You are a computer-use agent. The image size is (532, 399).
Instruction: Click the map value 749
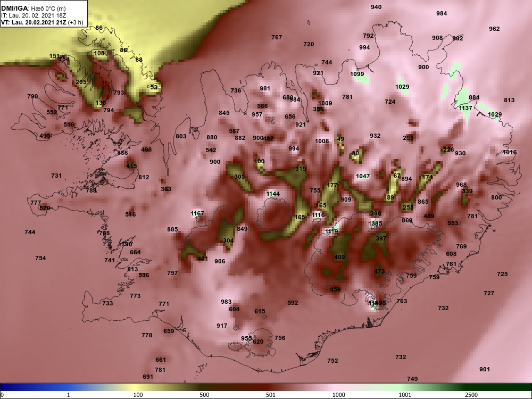412,379
